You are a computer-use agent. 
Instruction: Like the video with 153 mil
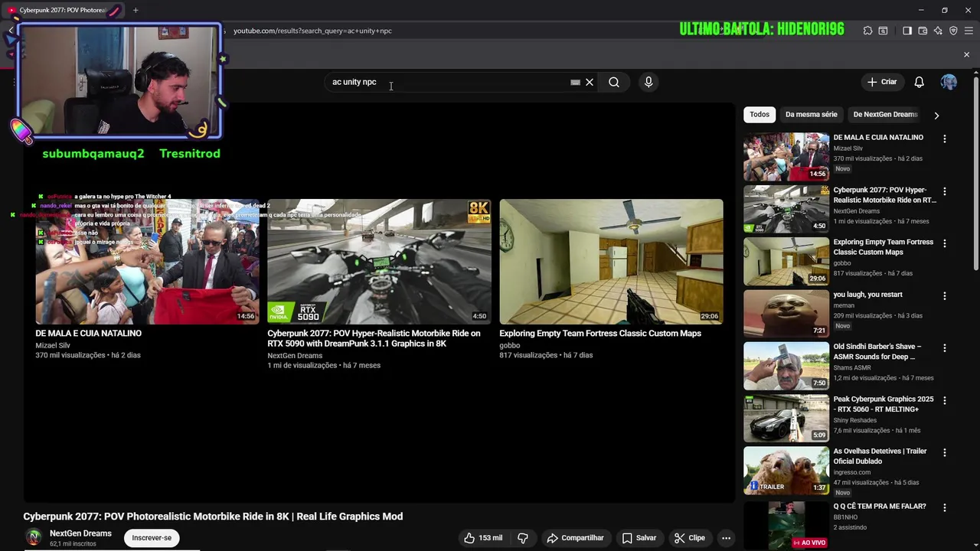click(x=483, y=538)
